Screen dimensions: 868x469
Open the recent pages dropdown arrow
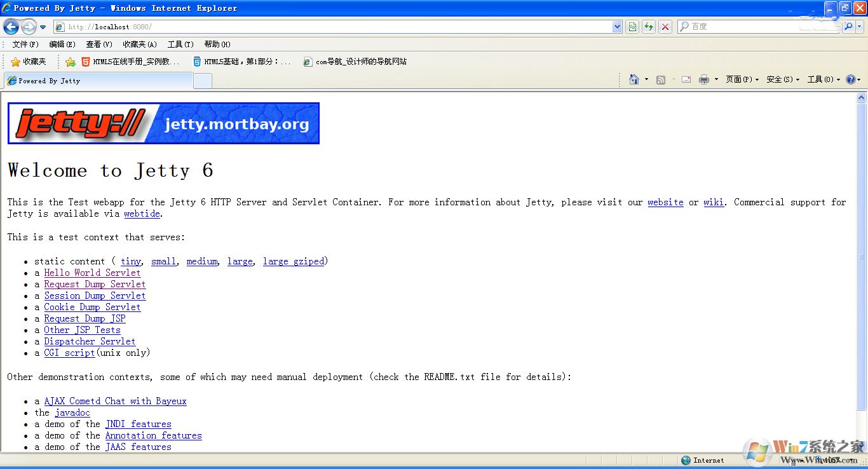point(43,27)
